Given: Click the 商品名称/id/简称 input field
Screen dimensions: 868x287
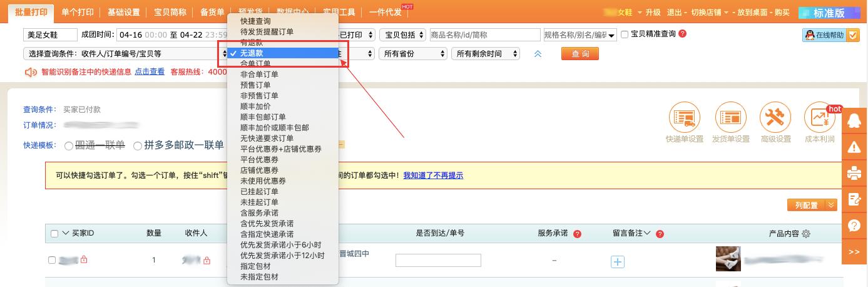Looking at the screenshot, I should (x=485, y=35).
